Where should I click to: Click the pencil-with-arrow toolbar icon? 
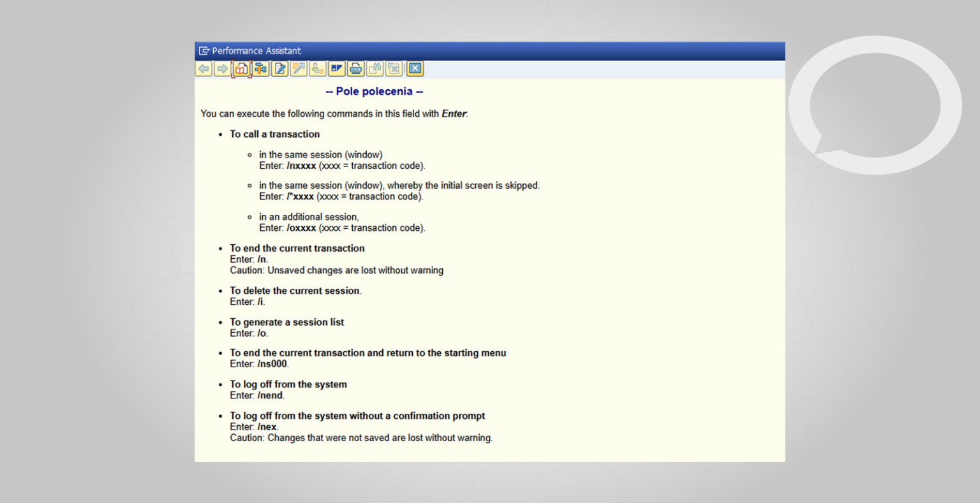tap(299, 69)
